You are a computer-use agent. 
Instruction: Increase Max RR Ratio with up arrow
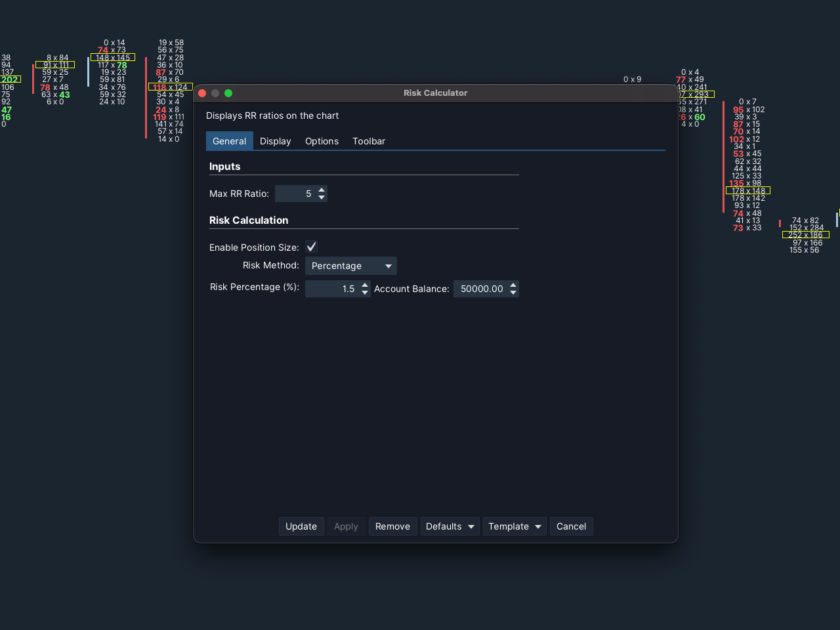tap(322, 190)
